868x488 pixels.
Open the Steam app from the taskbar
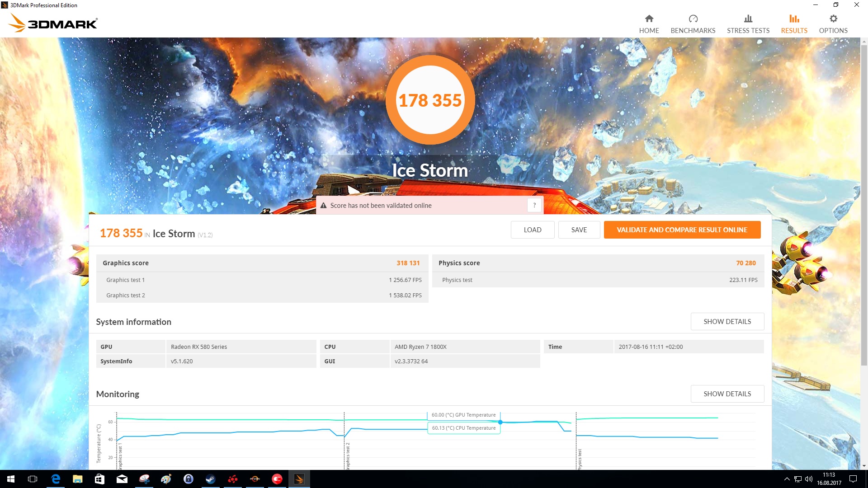pyautogui.click(x=211, y=479)
